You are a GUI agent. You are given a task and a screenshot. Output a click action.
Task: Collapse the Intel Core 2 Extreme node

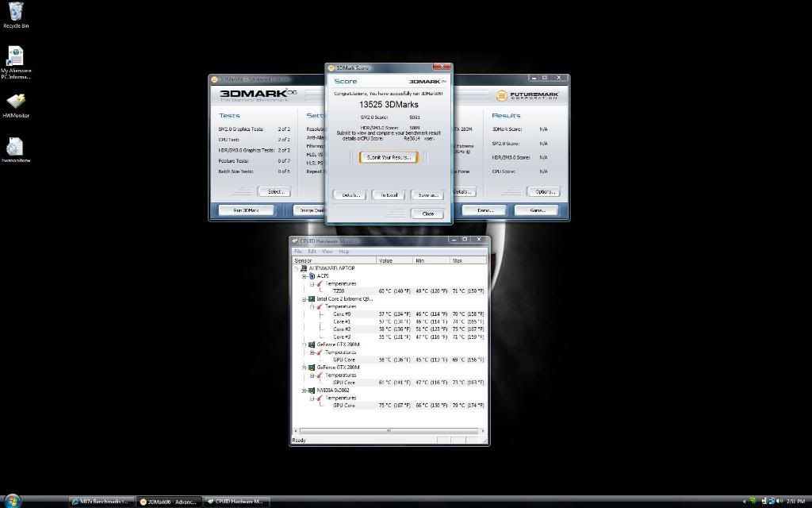tap(304, 299)
